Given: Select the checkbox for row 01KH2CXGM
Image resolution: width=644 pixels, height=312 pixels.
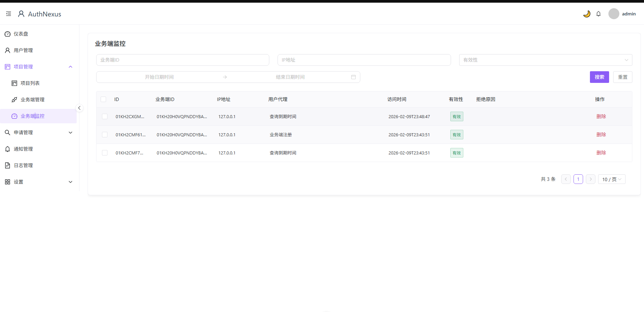Looking at the screenshot, I should click(x=105, y=116).
